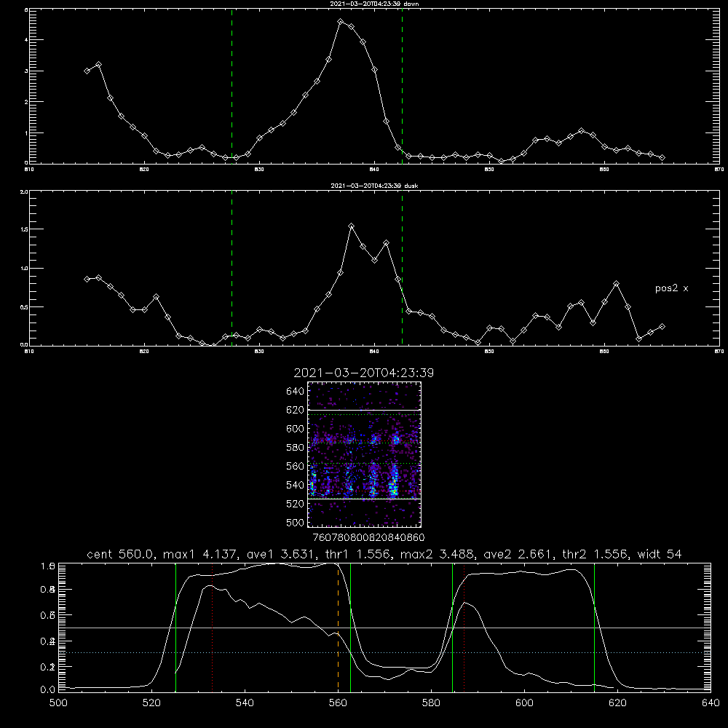Click the solid white horizontal line in bottom plot
The height and width of the screenshot is (728, 728).
click(384, 628)
